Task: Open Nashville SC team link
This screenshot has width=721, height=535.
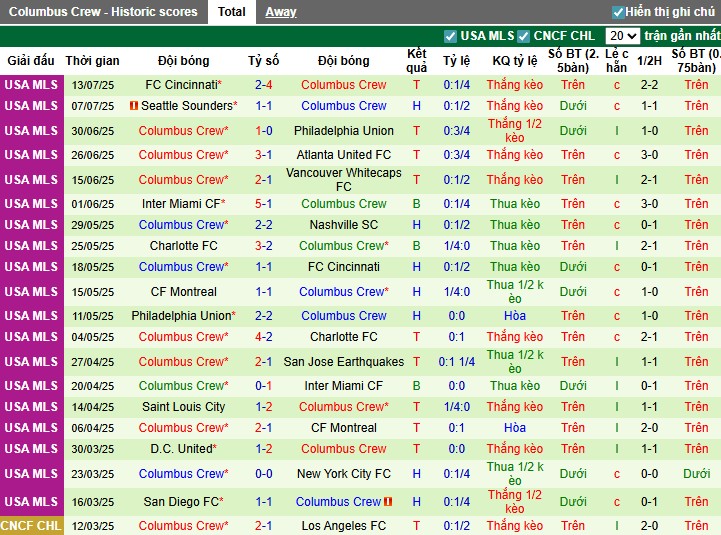Action: coord(343,224)
